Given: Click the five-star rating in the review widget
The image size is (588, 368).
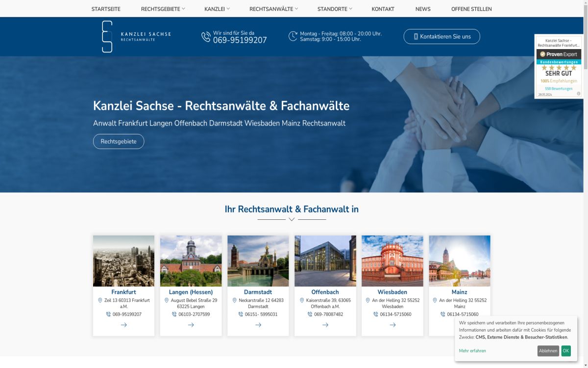Looking at the screenshot, I should pos(559,68).
